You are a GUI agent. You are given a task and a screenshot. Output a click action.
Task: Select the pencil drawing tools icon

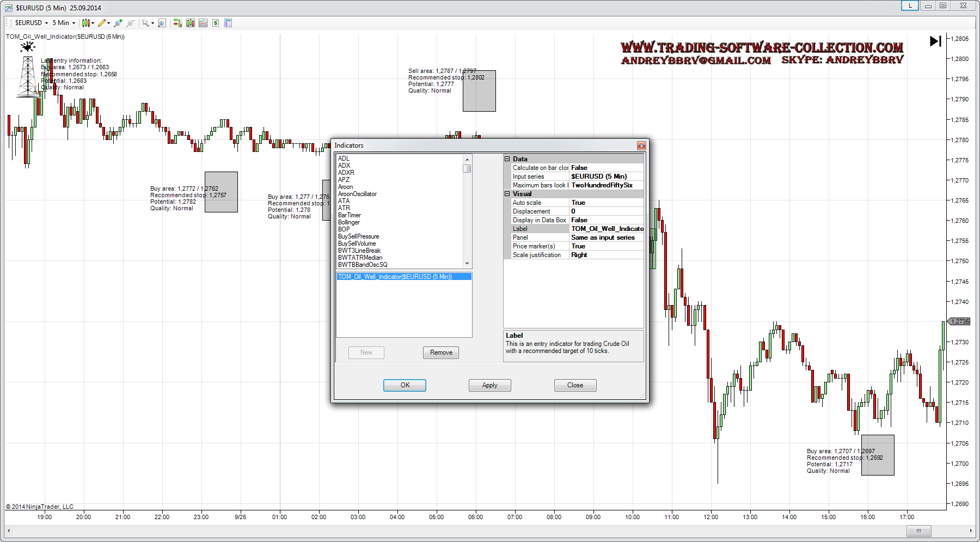(x=102, y=23)
